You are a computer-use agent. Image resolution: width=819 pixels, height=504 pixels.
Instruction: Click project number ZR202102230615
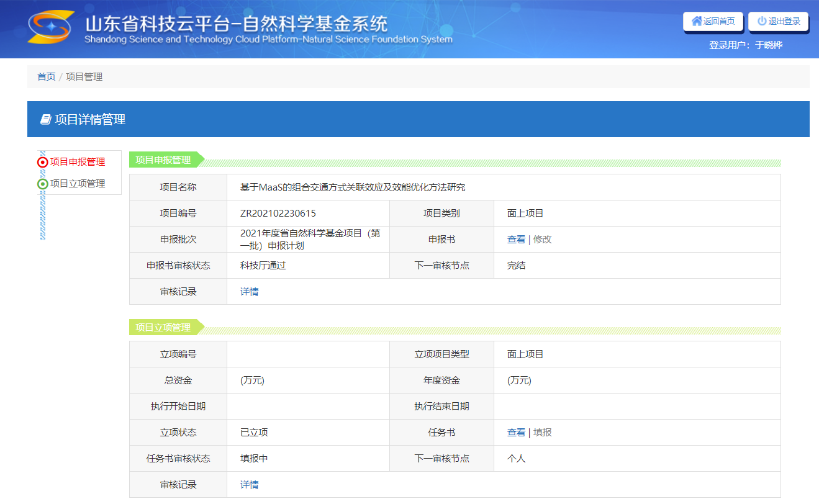[x=278, y=214]
